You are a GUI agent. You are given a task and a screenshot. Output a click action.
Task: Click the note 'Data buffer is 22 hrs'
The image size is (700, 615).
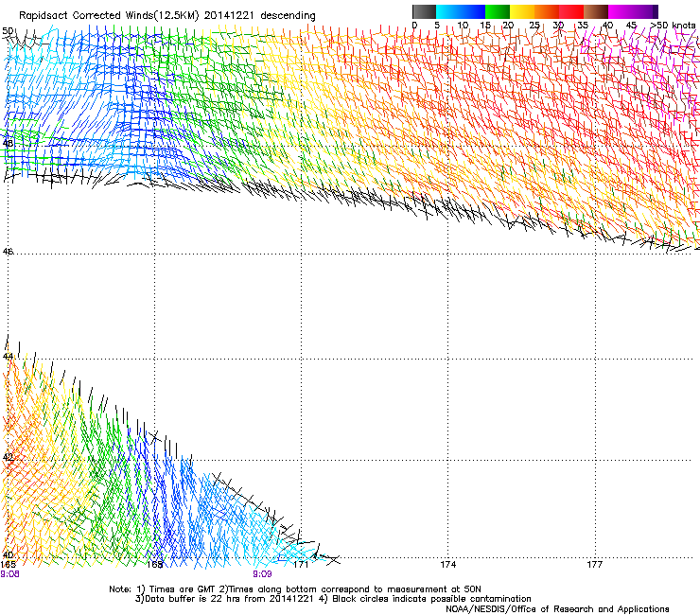(192, 599)
